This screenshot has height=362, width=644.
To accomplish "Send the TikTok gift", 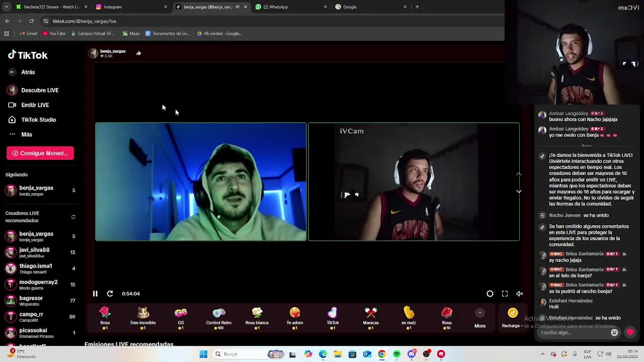I will point(333,318).
